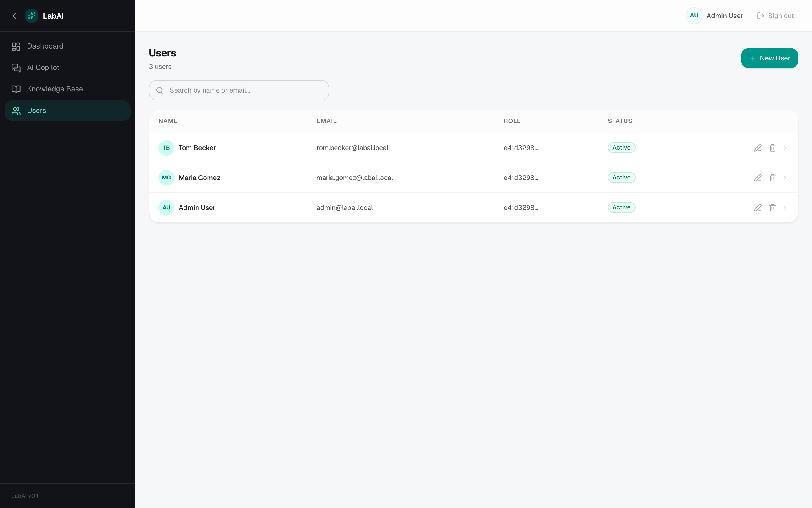Click admin@labai.local email

pos(344,208)
